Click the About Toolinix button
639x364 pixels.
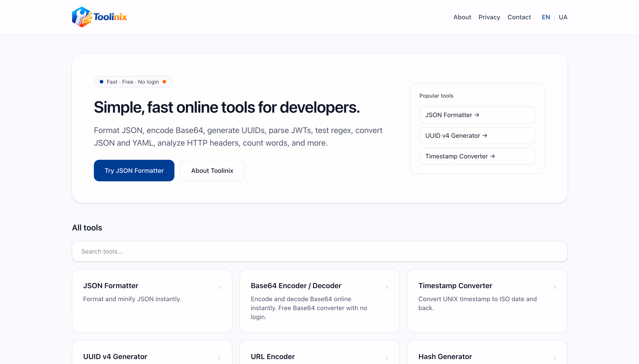click(212, 171)
